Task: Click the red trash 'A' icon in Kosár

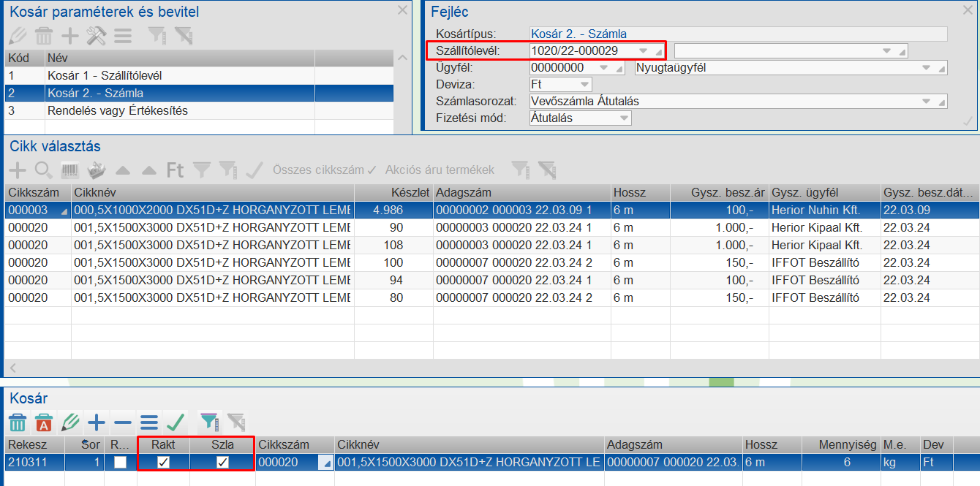Action: click(44, 422)
